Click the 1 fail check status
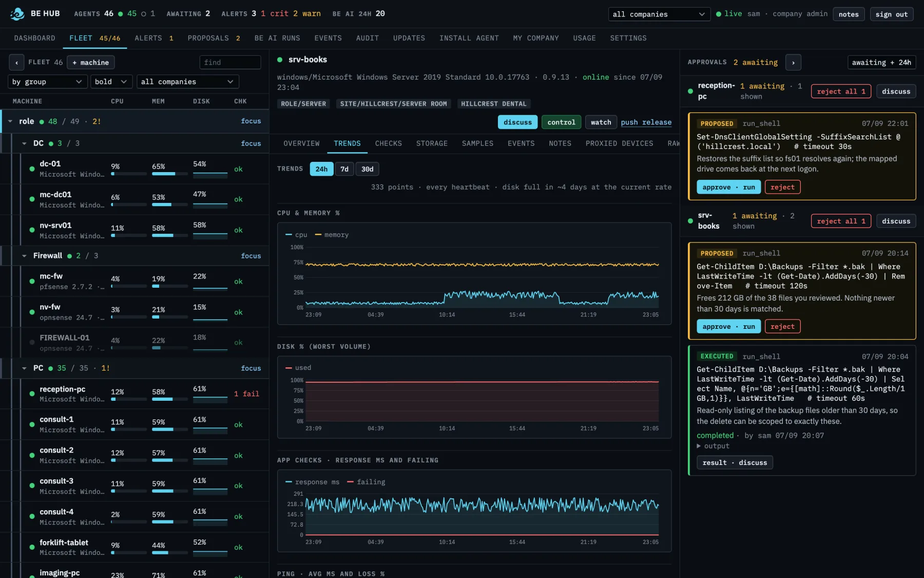 click(x=246, y=394)
